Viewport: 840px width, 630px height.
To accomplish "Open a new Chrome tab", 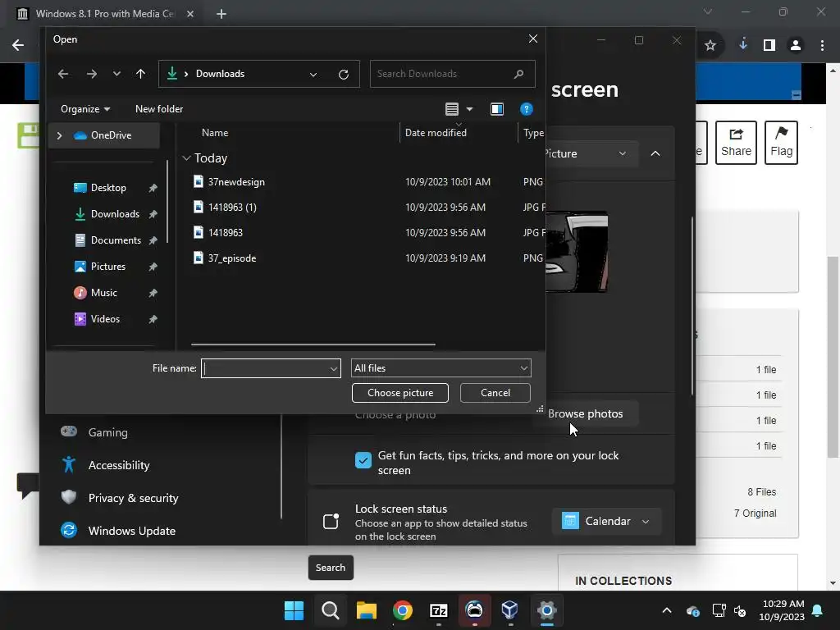I will pos(221,14).
